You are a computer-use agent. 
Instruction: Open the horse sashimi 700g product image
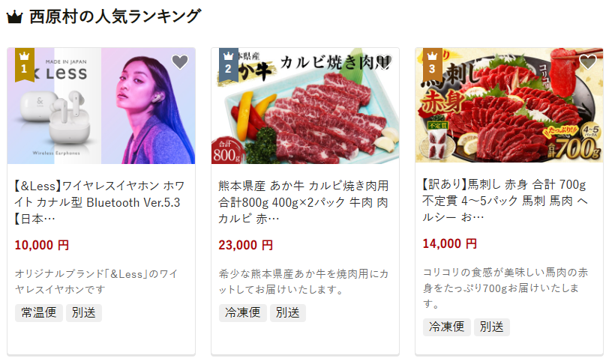coord(509,105)
